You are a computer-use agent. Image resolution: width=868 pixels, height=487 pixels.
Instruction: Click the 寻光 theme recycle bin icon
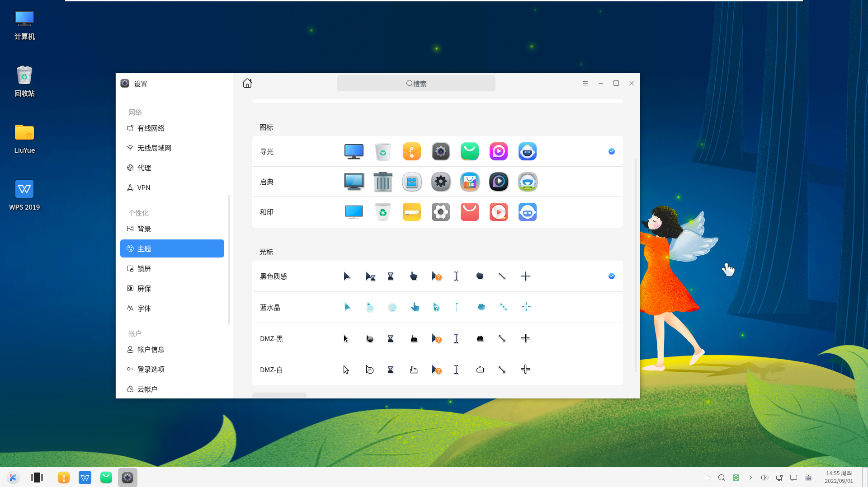click(383, 151)
